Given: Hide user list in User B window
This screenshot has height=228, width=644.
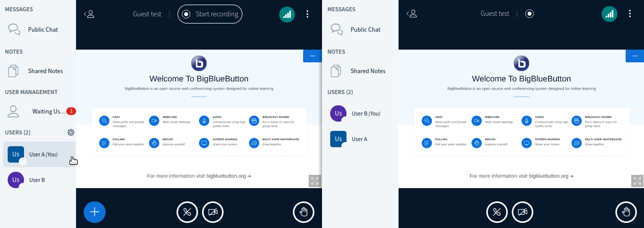Looking at the screenshot, I should tap(412, 14).
